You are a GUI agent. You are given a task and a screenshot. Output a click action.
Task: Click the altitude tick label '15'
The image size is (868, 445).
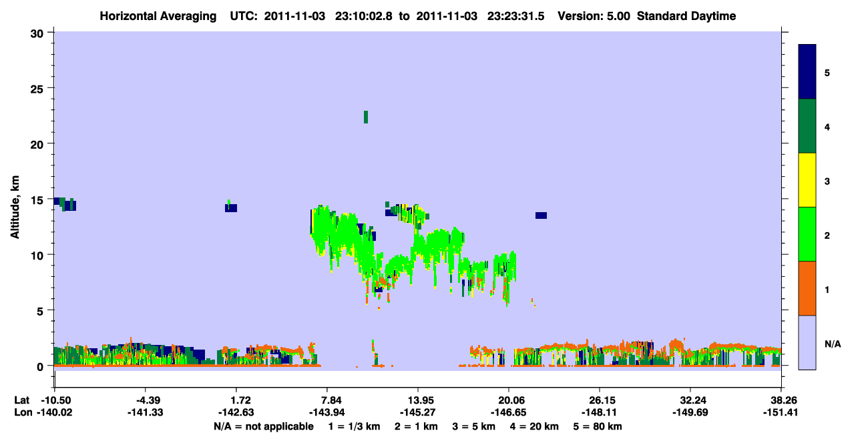pos(39,199)
